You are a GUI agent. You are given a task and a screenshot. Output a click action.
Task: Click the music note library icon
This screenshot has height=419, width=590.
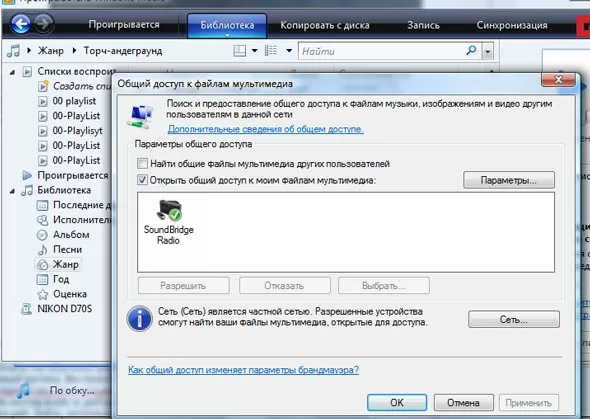[x=14, y=51]
